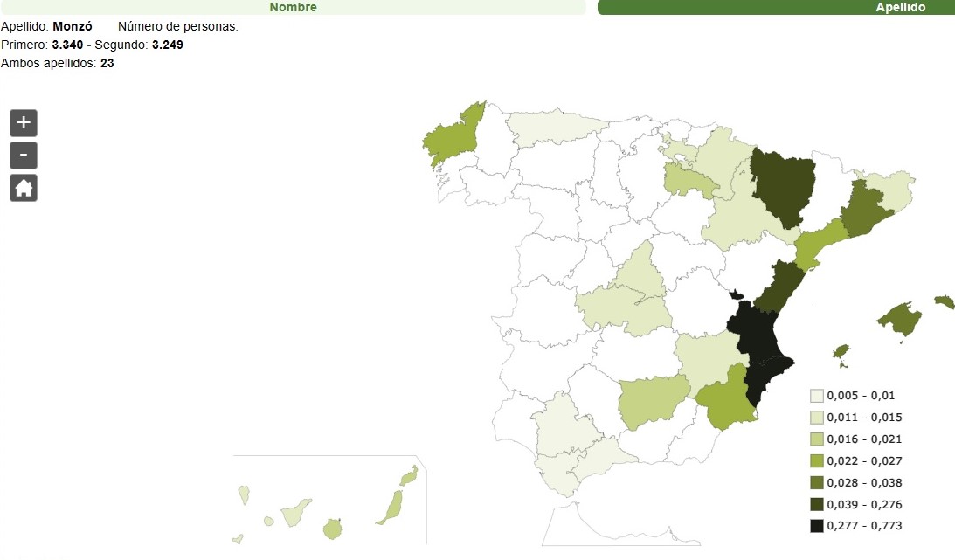Reset the map view with the home icon
955x560 pixels.
click(22, 187)
